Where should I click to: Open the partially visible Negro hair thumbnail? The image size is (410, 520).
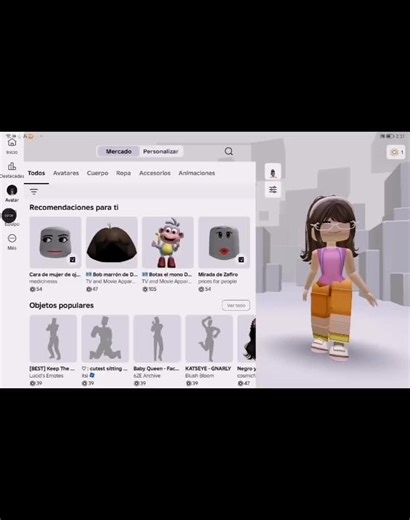(247, 338)
